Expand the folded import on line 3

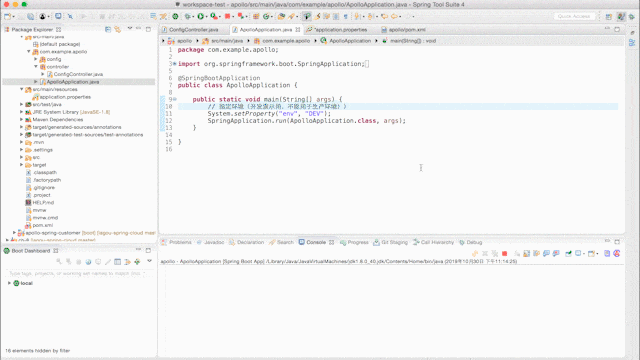(x=175, y=64)
